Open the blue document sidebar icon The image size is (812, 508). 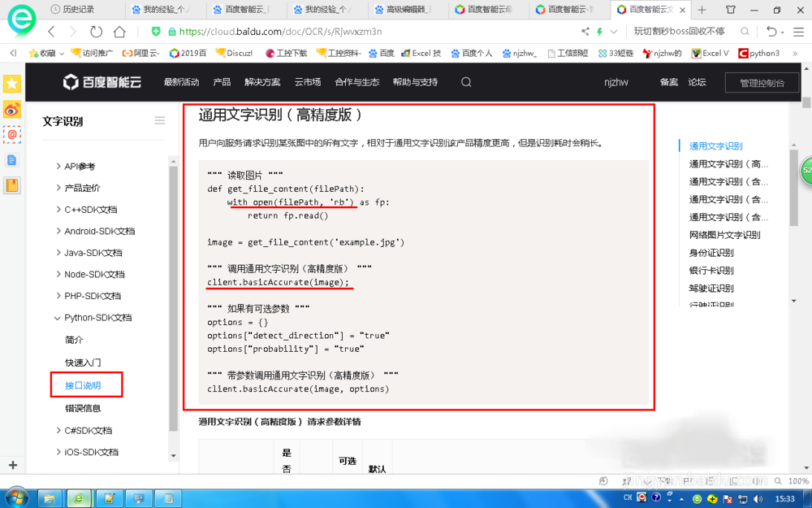pos(12,160)
